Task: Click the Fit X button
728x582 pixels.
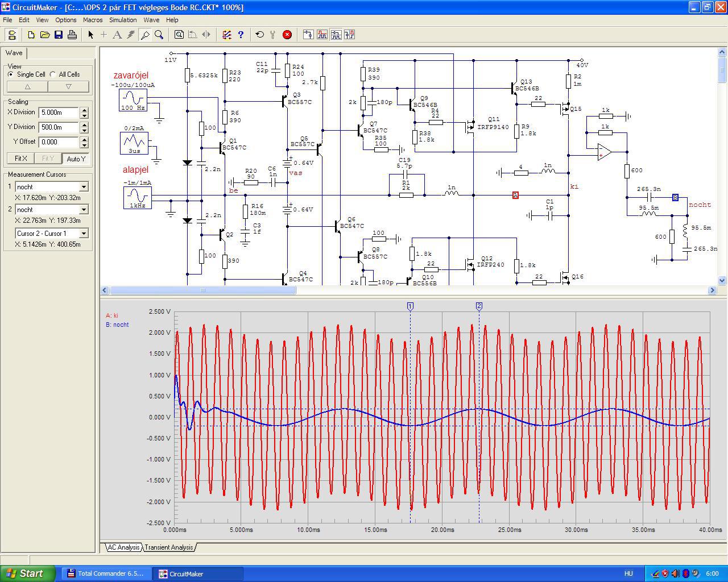Action: (20, 159)
